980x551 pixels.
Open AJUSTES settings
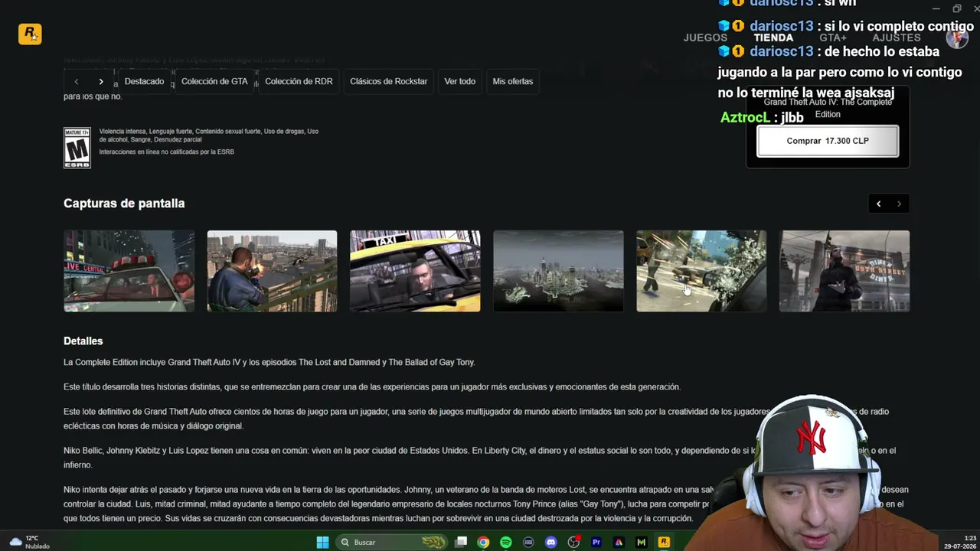897,37
